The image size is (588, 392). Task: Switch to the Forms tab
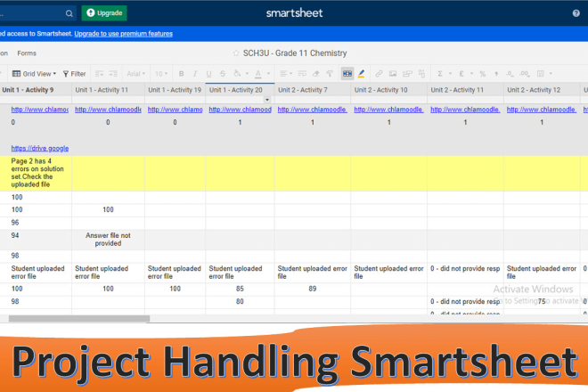[27, 53]
